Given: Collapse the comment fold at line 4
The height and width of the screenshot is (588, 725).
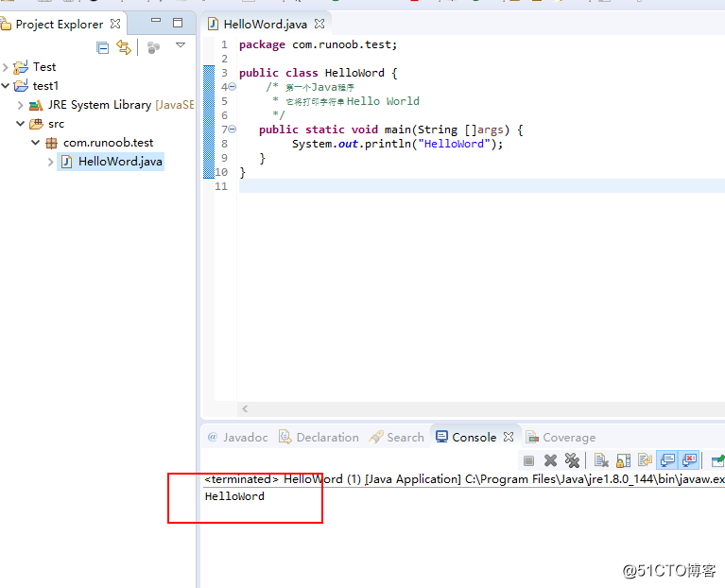Looking at the screenshot, I should pos(233,86).
